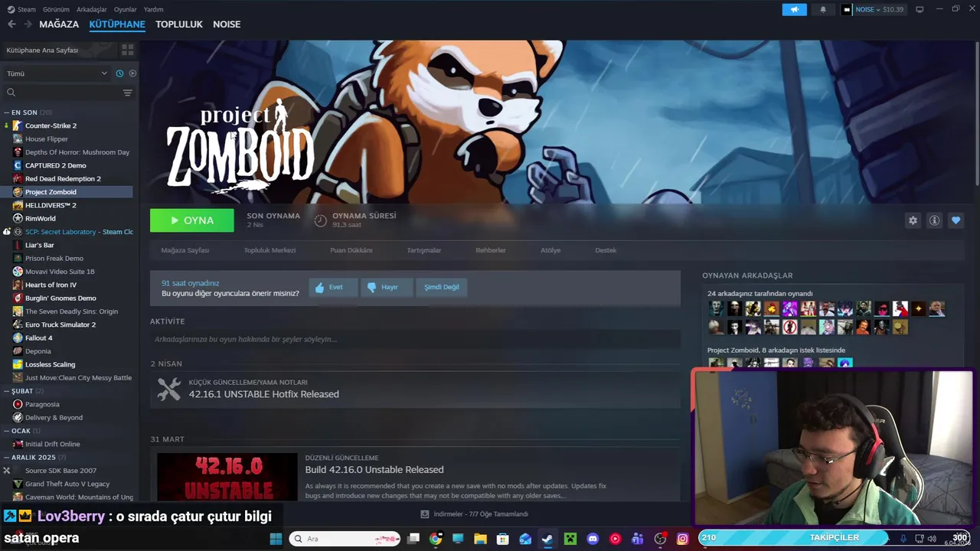
Task: Select Counter-Strike 2 game icon
Action: pyautogui.click(x=18, y=126)
